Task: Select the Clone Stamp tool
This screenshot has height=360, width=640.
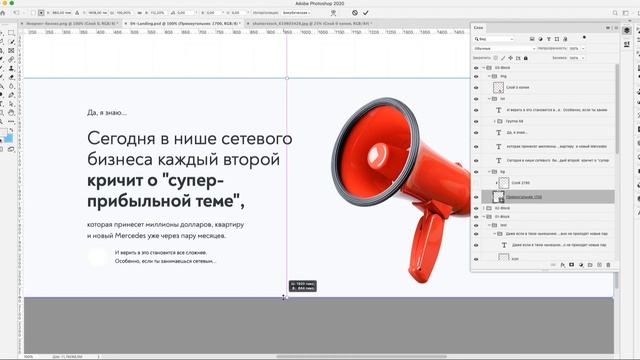Action: [x=11, y=69]
